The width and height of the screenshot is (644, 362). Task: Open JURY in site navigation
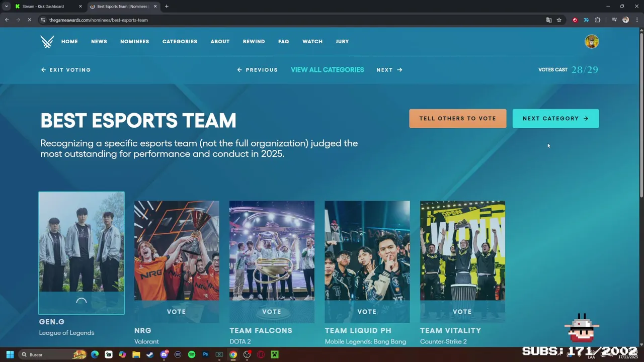click(342, 42)
